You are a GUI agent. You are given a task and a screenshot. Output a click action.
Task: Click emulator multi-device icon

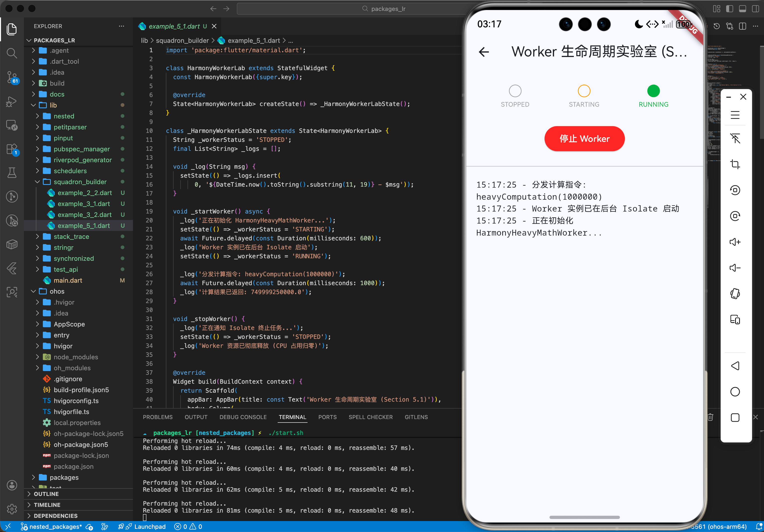[x=735, y=319]
